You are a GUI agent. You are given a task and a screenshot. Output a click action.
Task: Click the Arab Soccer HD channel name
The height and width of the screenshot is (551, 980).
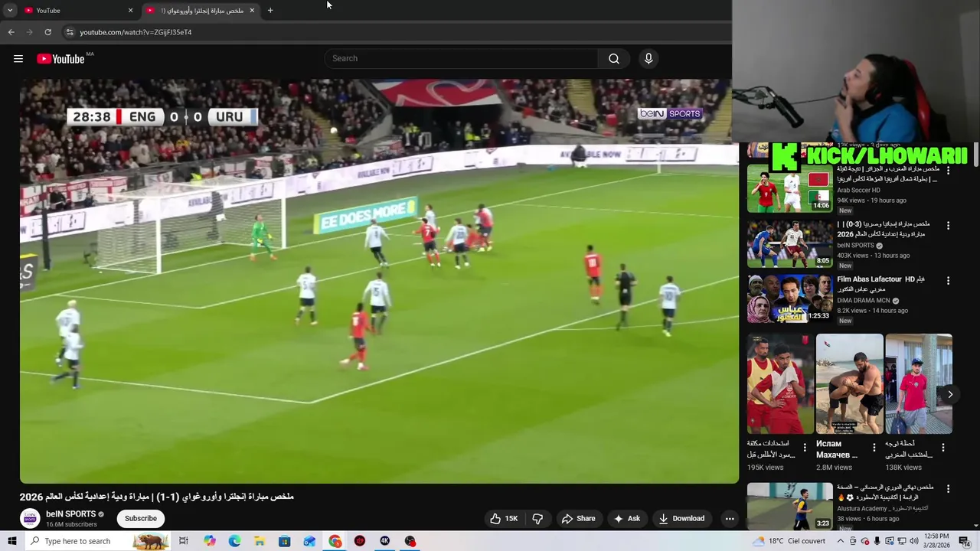858,191
